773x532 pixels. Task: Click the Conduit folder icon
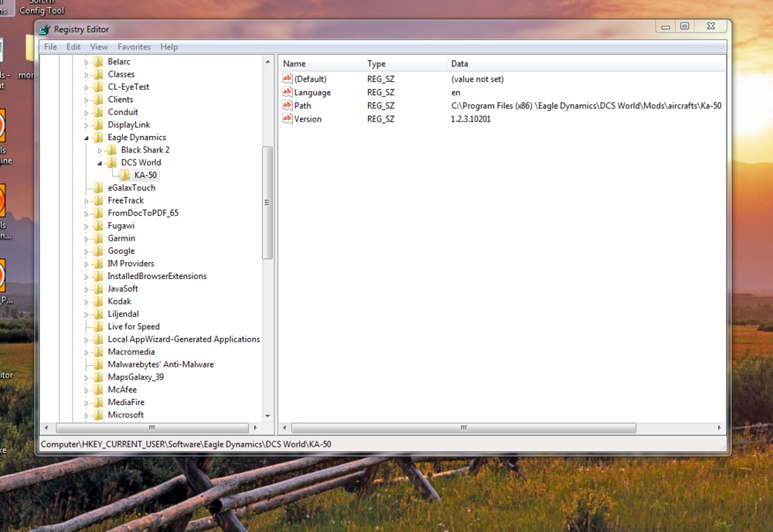(99, 112)
